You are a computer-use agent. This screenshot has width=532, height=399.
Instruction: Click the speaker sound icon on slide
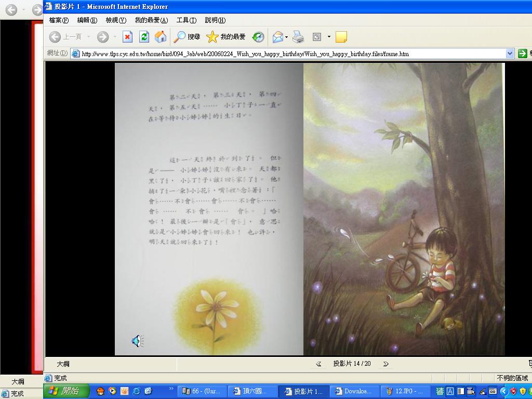pyautogui.click(x=137, y=341)
